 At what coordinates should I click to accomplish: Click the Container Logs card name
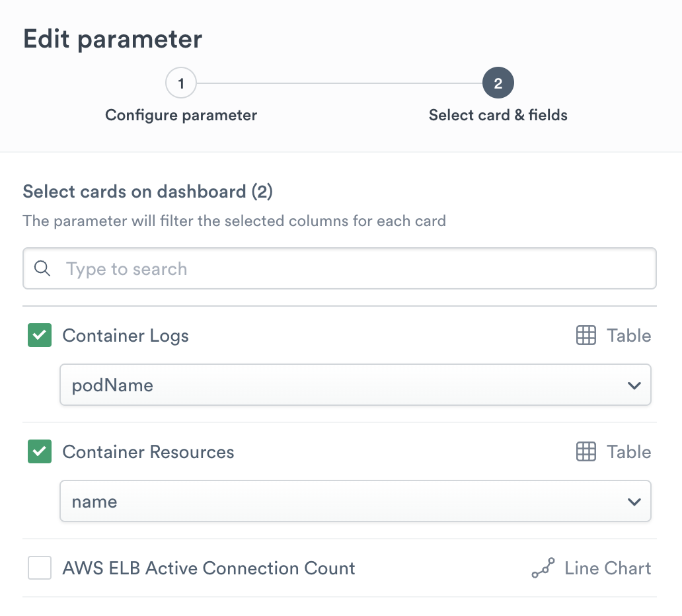click(126, 336)
